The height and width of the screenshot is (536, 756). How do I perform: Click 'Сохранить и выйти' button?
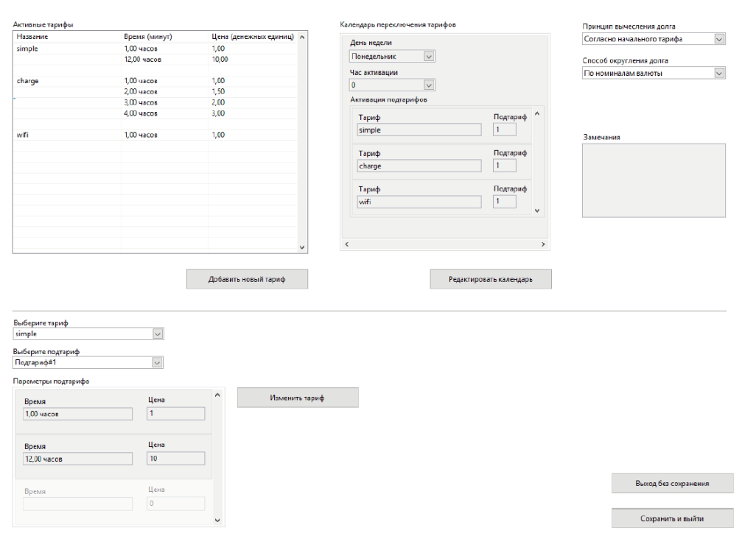673,518
